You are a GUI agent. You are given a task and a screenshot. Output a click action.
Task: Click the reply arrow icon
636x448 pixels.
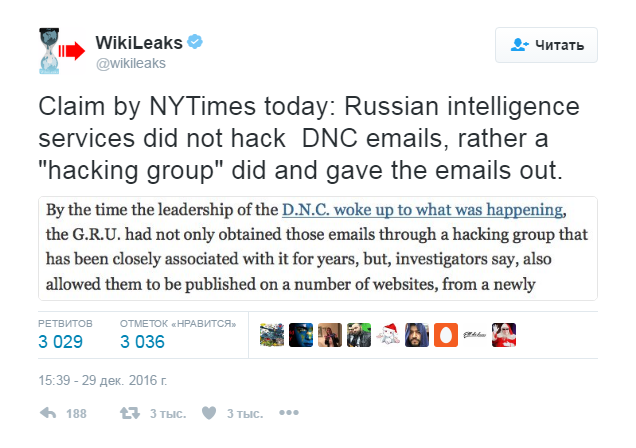coord(47,413)
